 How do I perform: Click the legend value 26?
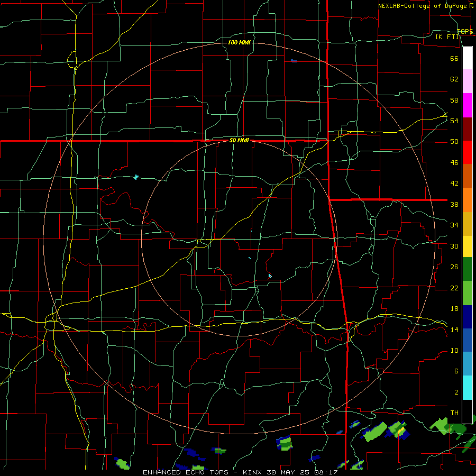coord(454,267)
